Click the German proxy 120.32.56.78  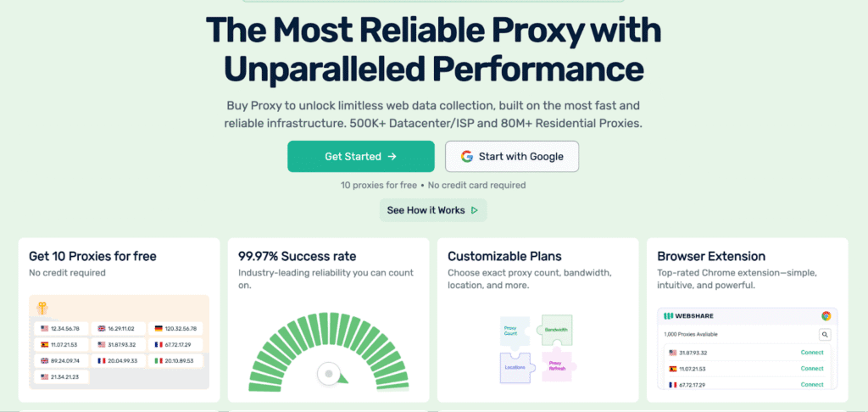[175, 328]
